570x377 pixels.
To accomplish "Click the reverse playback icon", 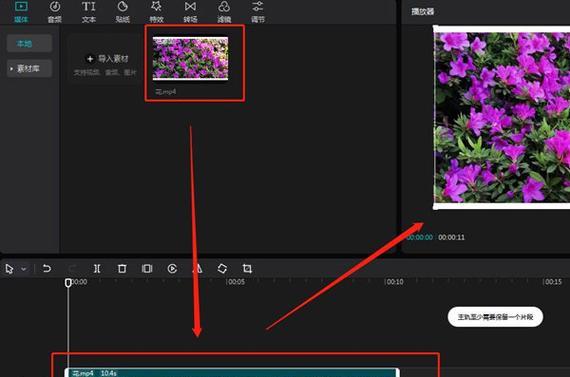I will (x=172, y=269).
